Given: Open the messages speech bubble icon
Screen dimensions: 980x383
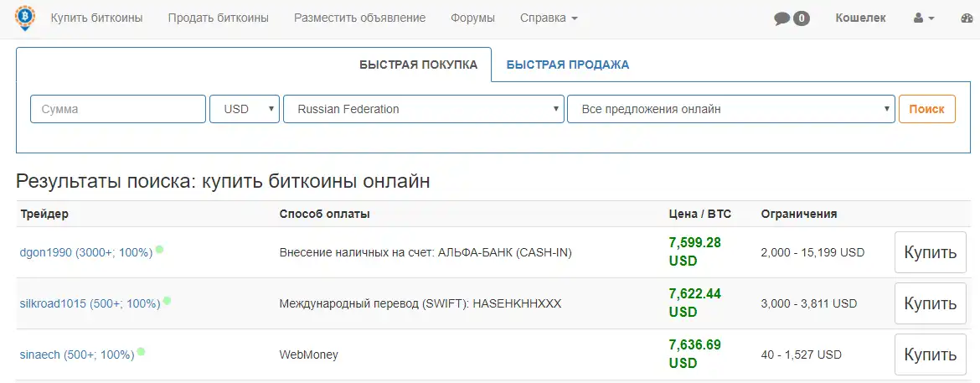Looking at the screenshot, I should click(x=781, y=18).
